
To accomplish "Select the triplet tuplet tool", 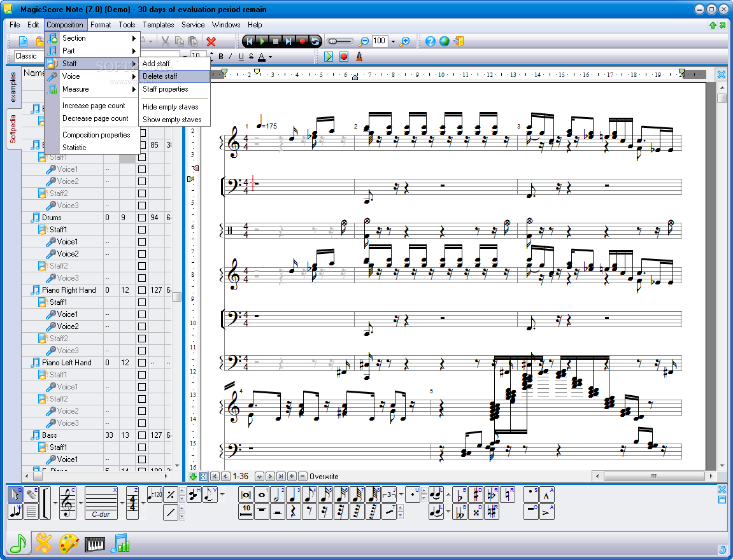I will tap(389, 494).
